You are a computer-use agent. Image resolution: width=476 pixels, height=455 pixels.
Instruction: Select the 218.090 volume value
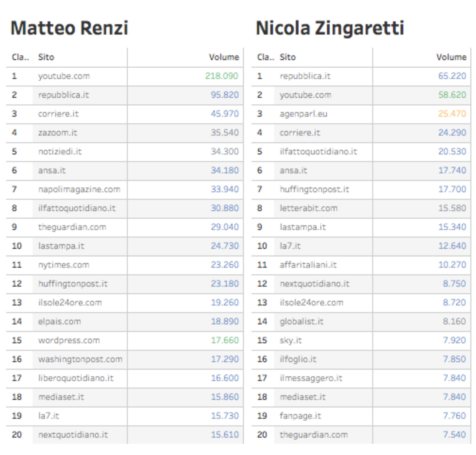[x=222, y=76]
